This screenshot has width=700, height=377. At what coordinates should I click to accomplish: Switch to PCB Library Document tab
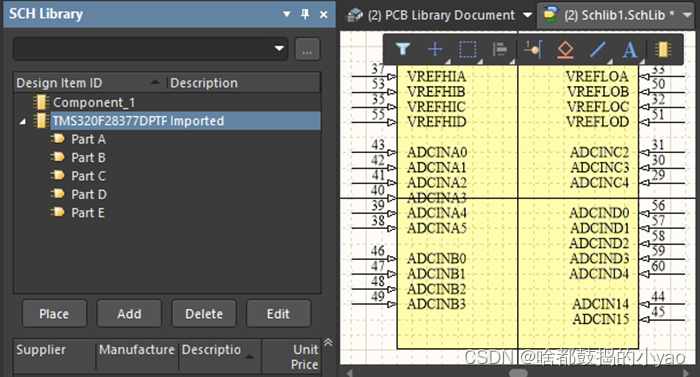tap(441, 15)
